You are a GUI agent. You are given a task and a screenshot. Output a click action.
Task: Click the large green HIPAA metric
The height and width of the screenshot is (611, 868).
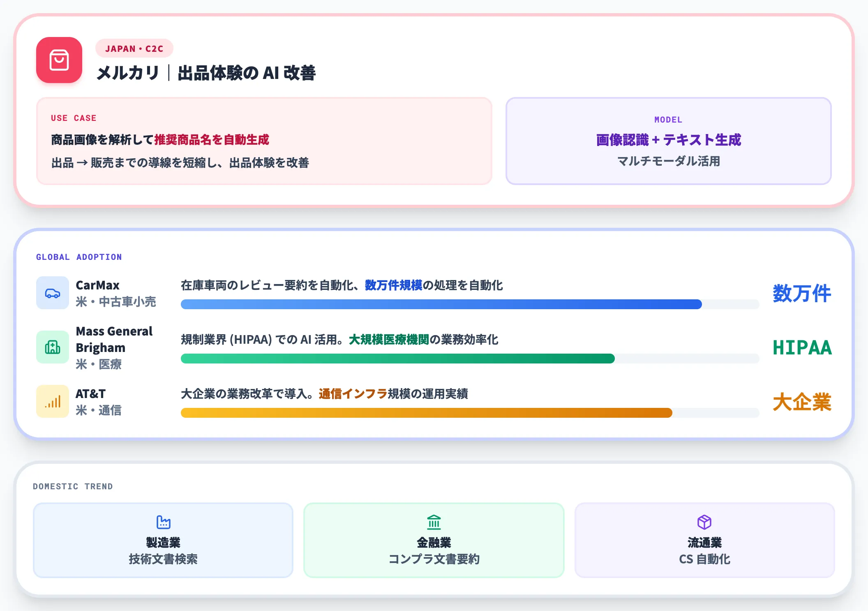[802, 348]
